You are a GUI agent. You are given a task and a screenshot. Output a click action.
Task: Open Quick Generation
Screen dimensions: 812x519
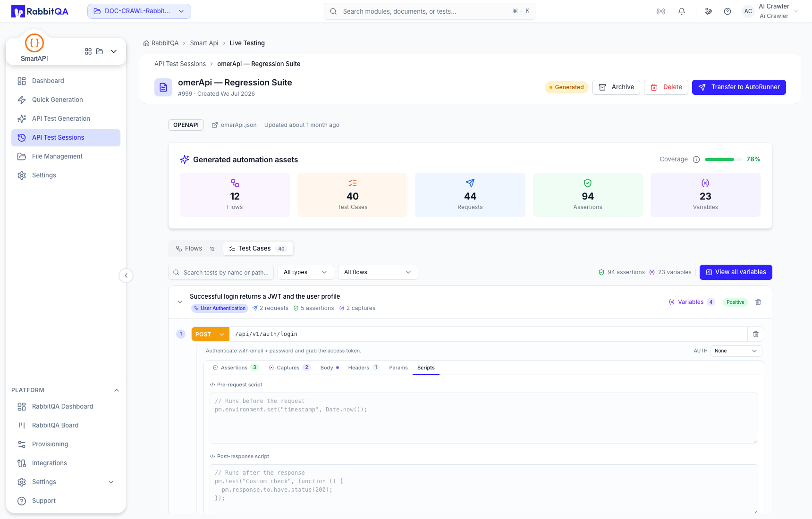pos(66,100)
